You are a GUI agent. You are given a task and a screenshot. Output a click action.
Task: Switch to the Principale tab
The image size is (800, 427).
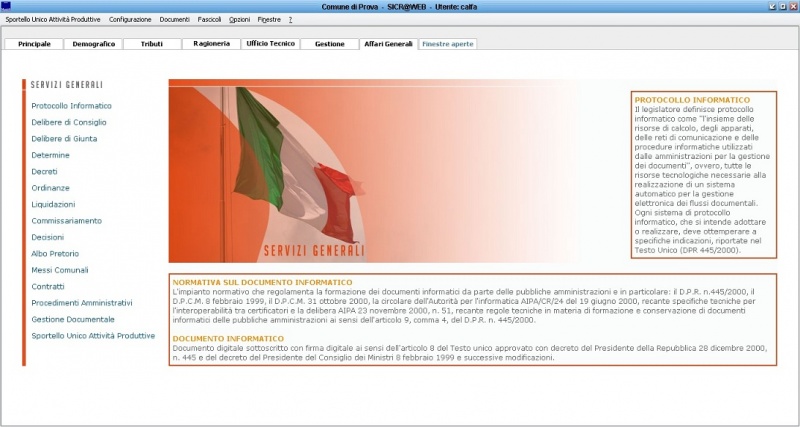[x=34, y=44]
